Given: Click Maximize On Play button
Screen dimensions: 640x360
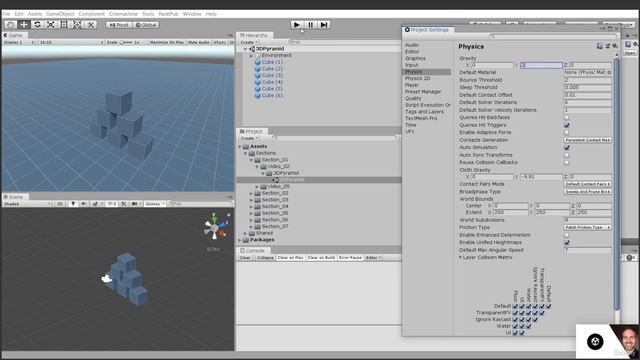Looking at the screenshot, I should point(167,42).
